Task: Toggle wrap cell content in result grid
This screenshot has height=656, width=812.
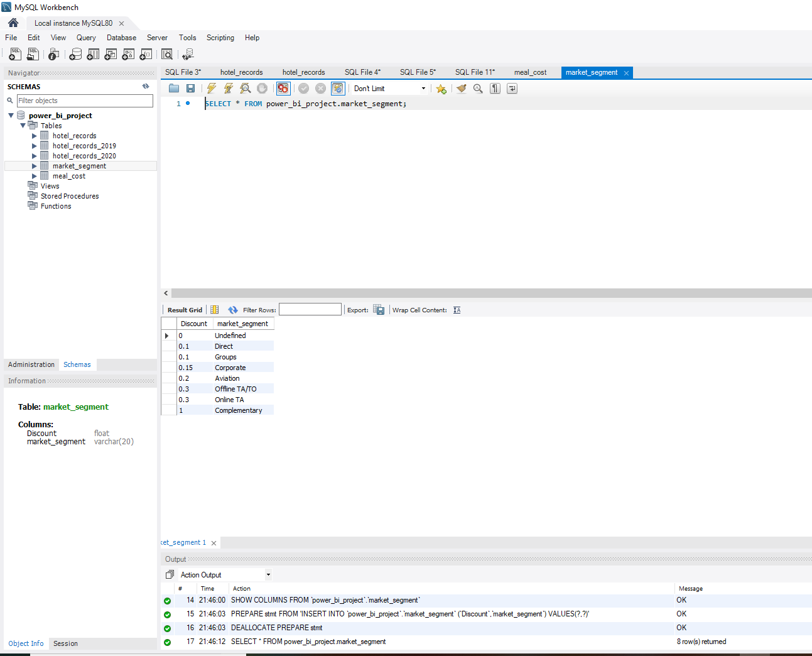Action: 457,310
